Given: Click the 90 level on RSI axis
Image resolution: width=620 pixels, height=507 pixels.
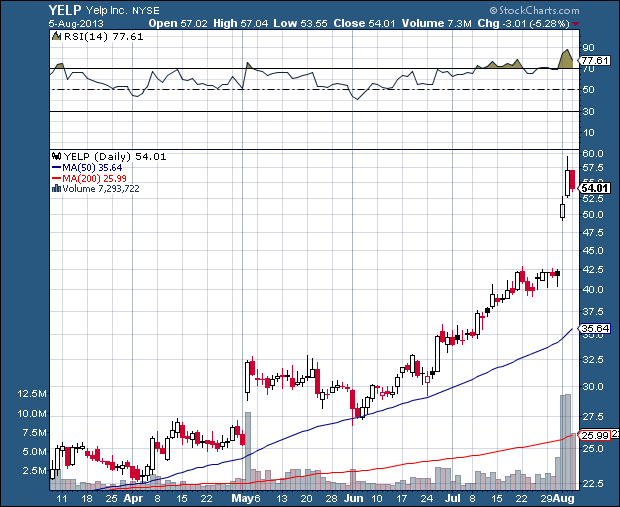Looking at the screenshot, I should 588,48.
